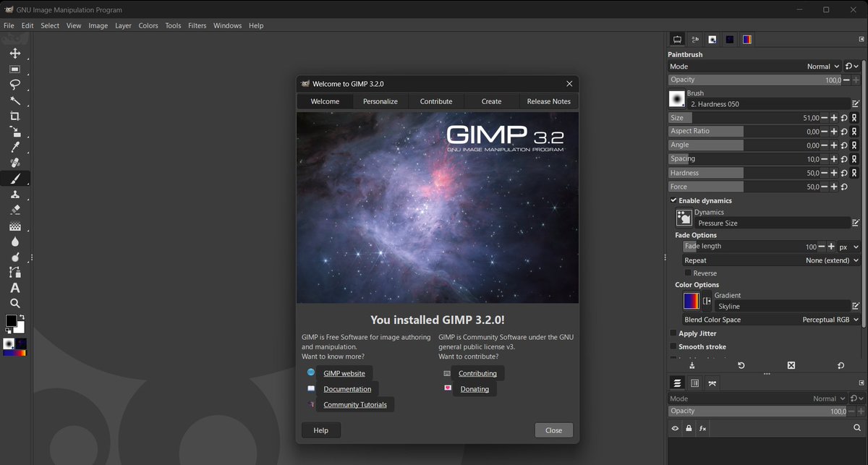Select the Crop tool
The width and height of the screenshot is (868, 465).
click(x=14, y=116)
